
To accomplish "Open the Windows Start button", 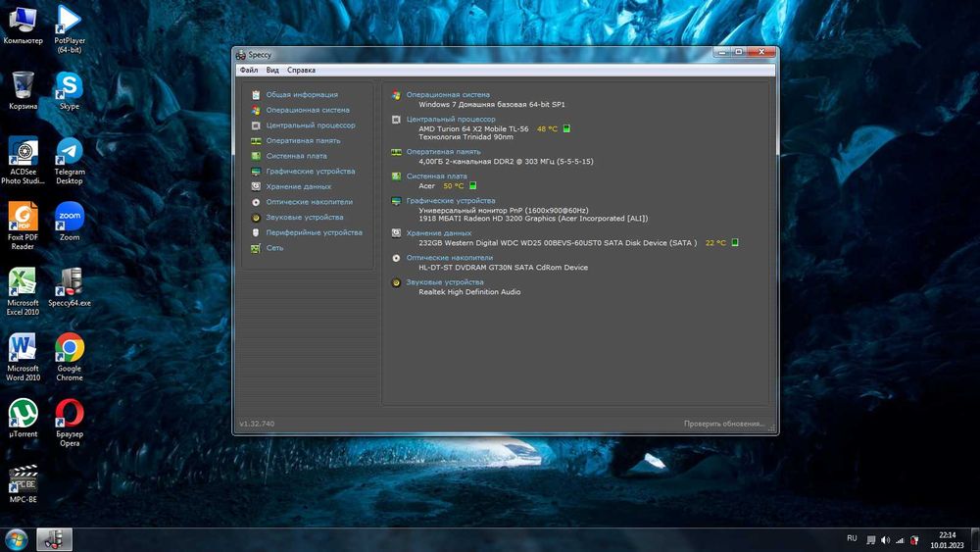I will click(x=17, y=539).
